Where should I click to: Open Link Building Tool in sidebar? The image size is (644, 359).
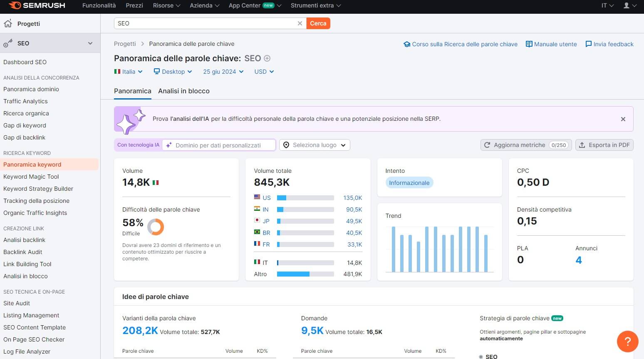[27, 264]
